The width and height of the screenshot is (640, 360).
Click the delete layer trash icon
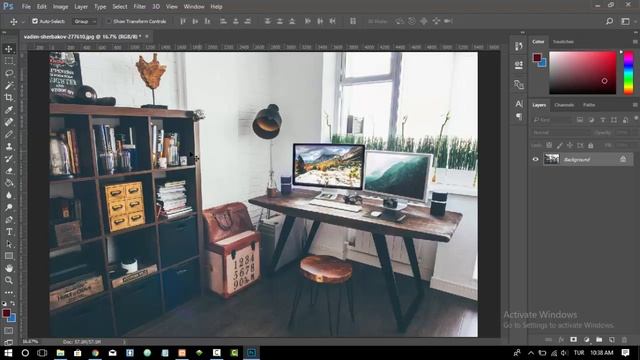tap(624, 340)
